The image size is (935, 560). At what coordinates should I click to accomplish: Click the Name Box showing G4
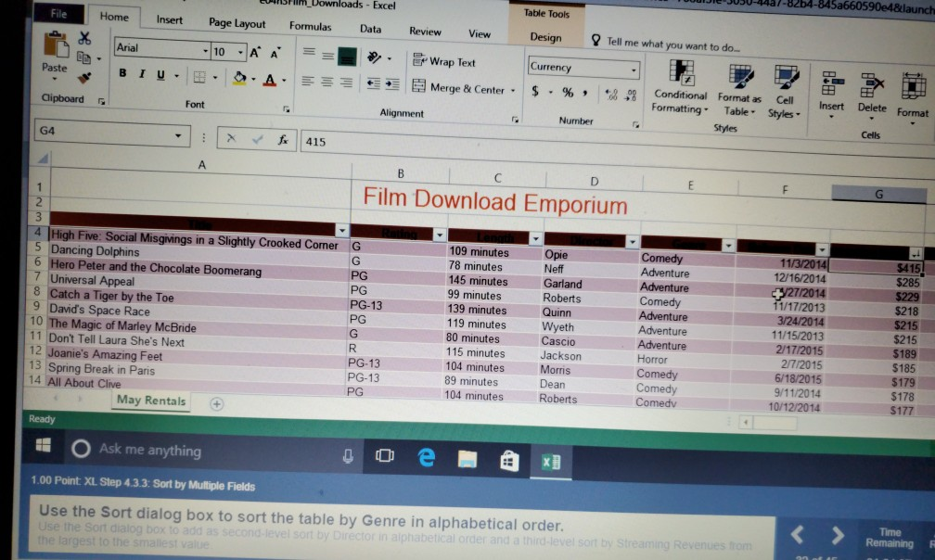pyautogui.click(x=102, y=135)
